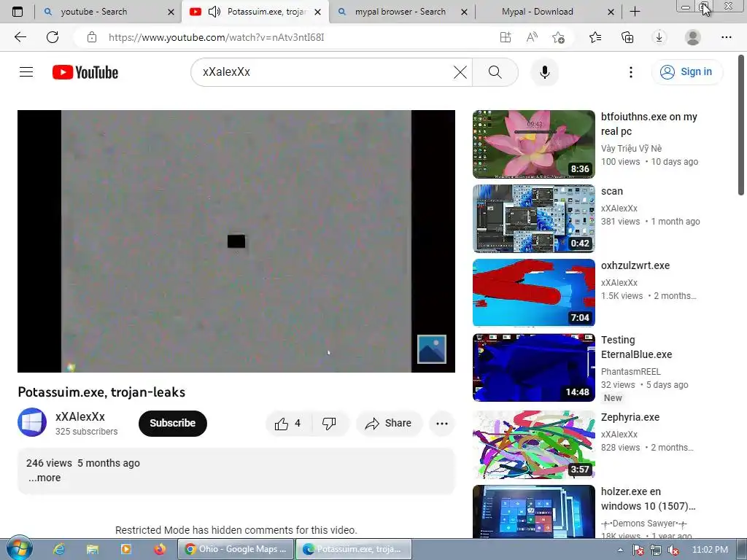Open Action Center flag icon
Image resolution: width=747 pixels, height=560 pixels.
coord(638,550)
